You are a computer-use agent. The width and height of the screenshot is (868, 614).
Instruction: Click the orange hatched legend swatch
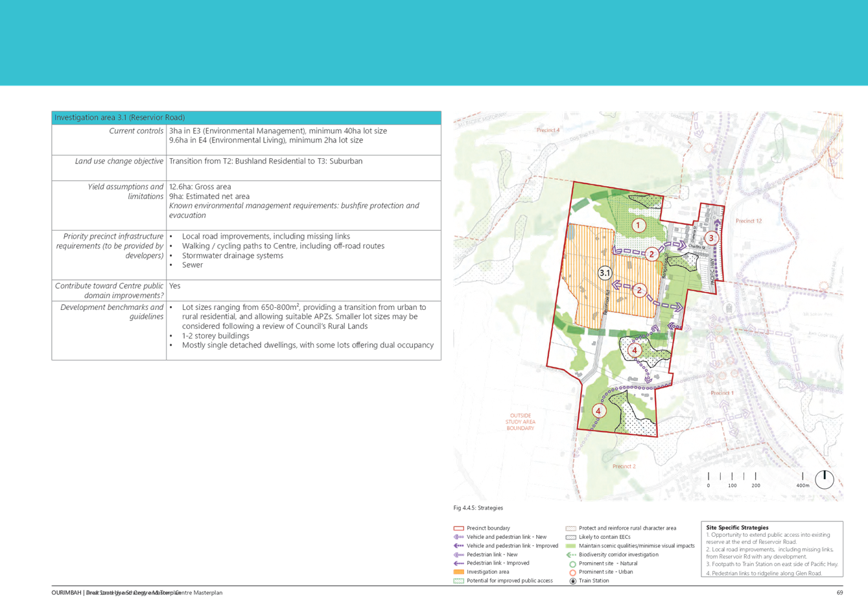pos(458,572)
